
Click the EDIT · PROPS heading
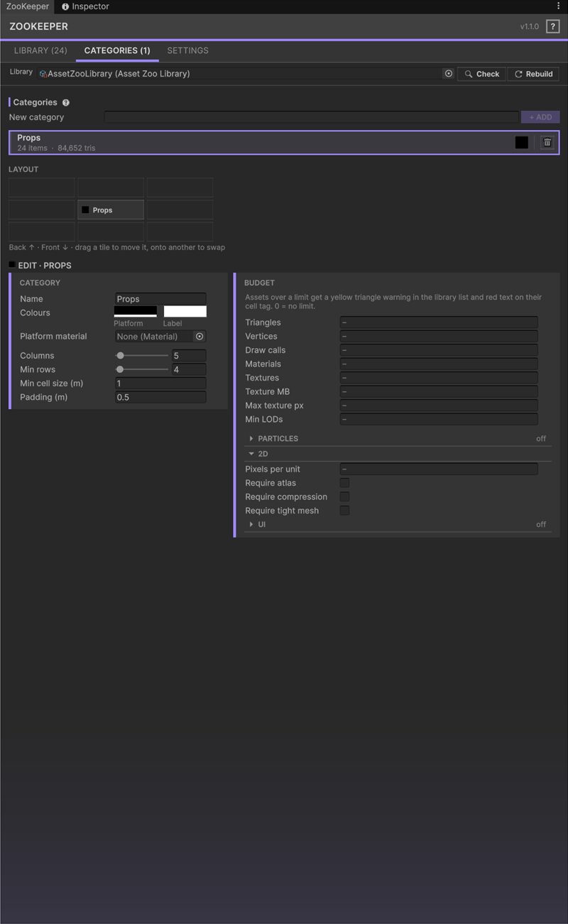point(45,266)
